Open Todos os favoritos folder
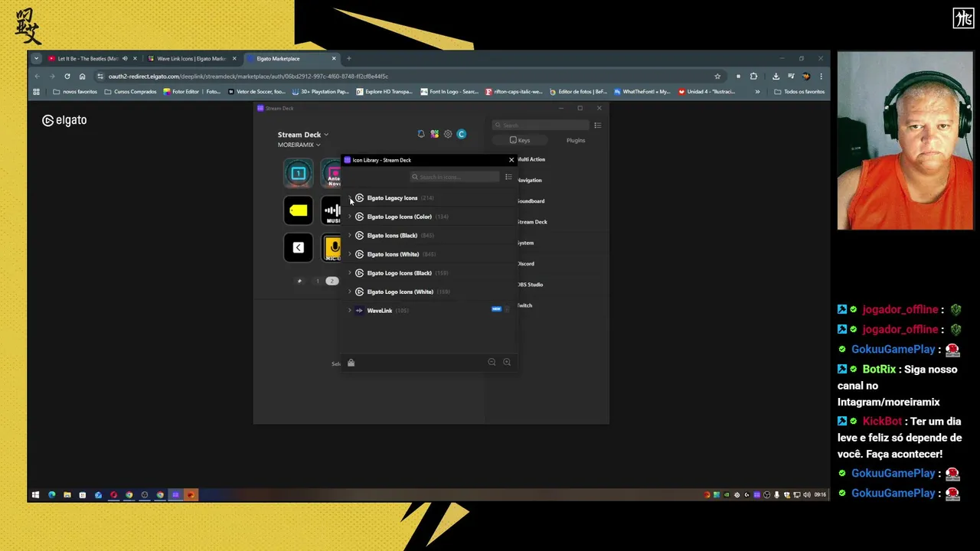Screen dimensions: 980x551 799,92
